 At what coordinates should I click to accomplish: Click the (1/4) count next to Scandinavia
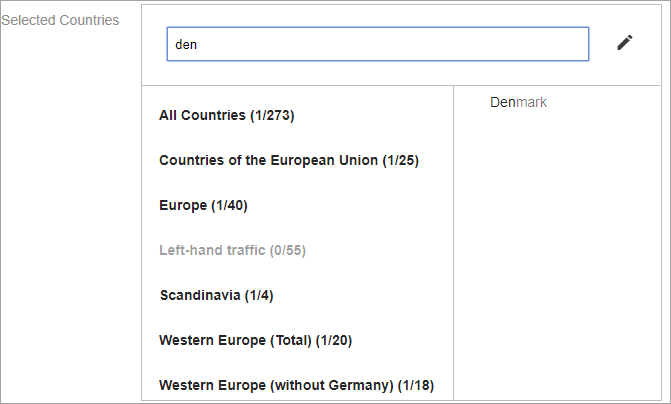259,295
